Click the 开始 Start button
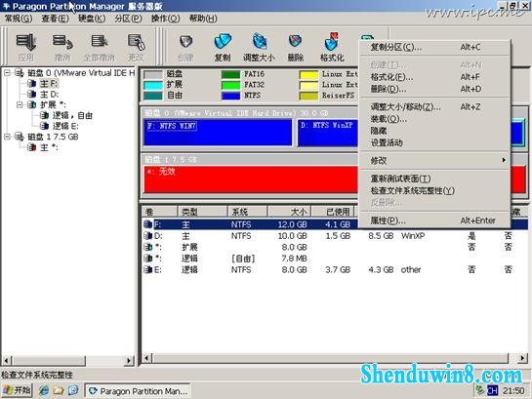The height and width of the screenshot is (399, 532). pyautogui.click(x=17, y=390)
